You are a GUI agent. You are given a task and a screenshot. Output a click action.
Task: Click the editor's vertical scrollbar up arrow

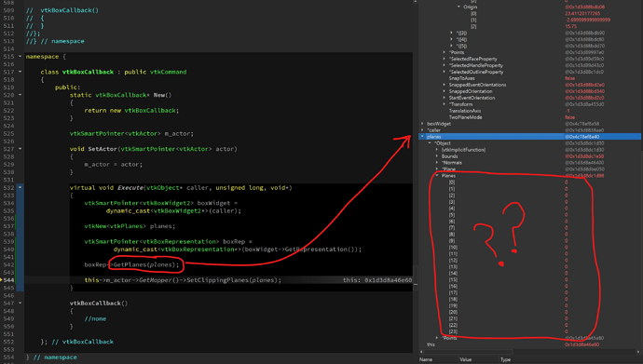pyautogui.click(x=416, y=2)
